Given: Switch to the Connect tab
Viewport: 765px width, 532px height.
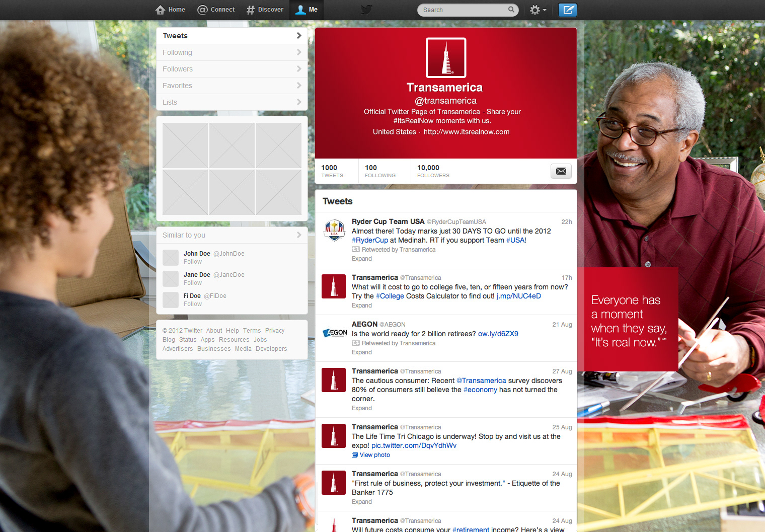Looking at the screenshot, I should point(222,10).
